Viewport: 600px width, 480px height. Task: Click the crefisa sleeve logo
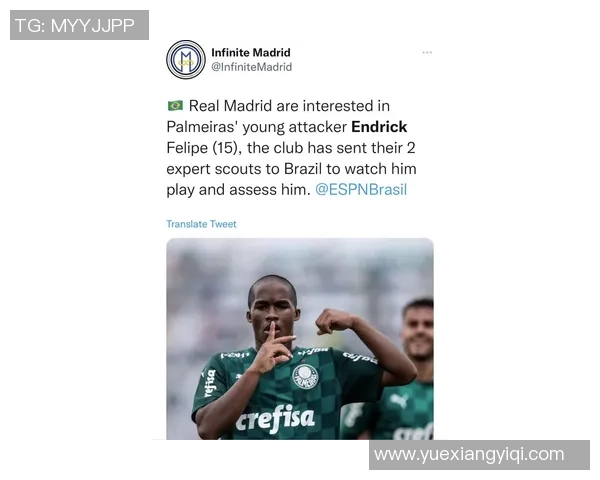(x=210, y=383)
